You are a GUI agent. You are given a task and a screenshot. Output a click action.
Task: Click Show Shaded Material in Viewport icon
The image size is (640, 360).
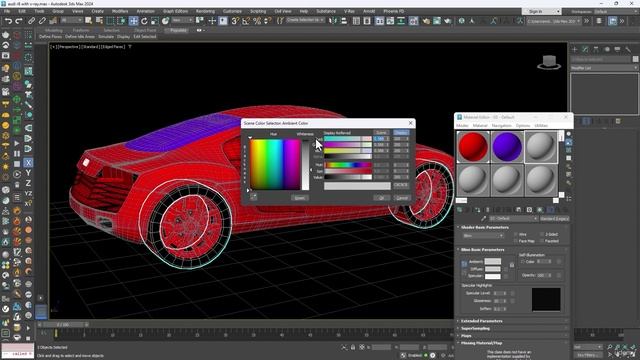tap(540, 210)
